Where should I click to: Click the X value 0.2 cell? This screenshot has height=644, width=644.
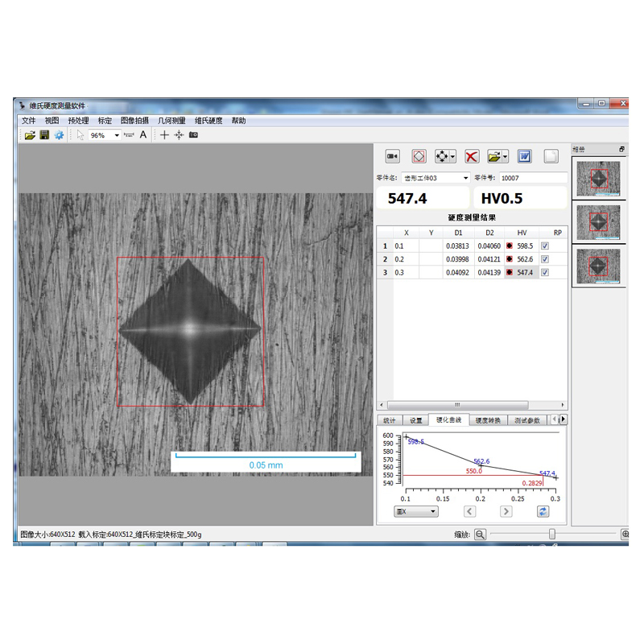tap(406, 259)
